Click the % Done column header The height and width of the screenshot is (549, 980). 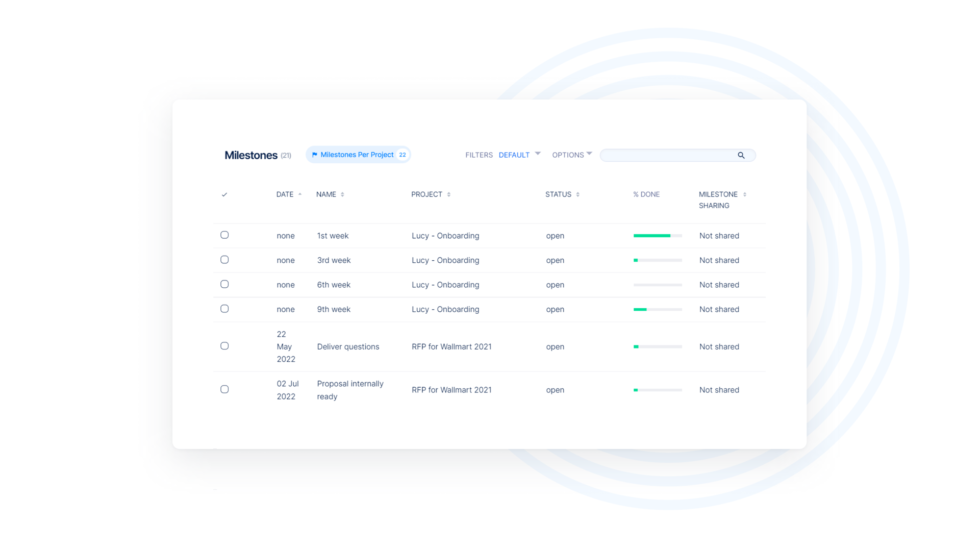(x=646, y=195)
